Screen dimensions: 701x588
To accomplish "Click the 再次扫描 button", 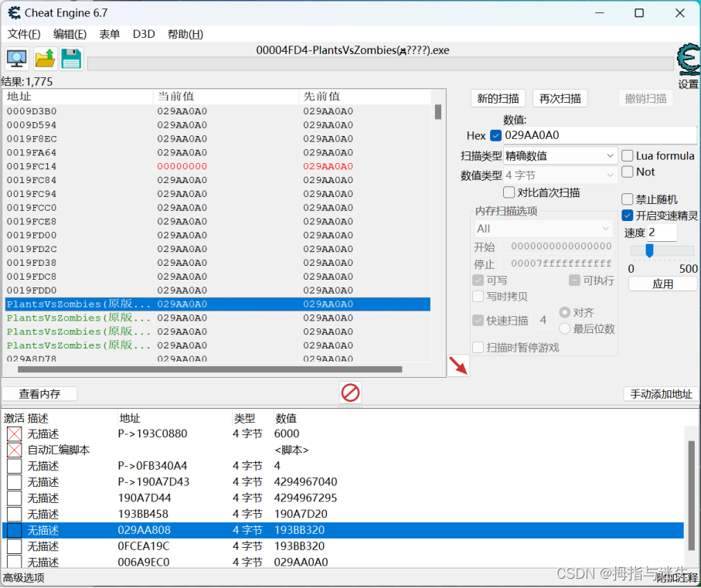I will pyautogui.click(x=560, y=98).
